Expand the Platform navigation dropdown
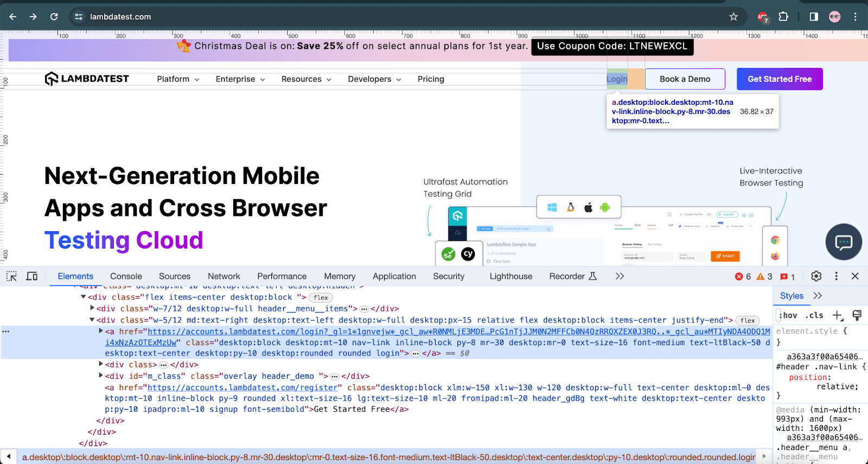The width and height of the screenshot is (868, 464). point(178,79)
